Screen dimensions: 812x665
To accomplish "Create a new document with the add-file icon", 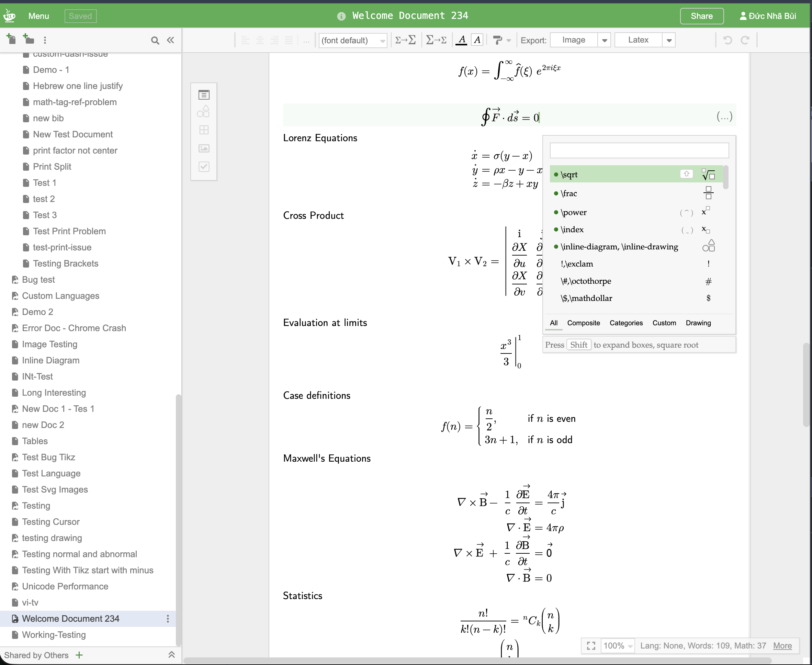I will pos(11,39).
